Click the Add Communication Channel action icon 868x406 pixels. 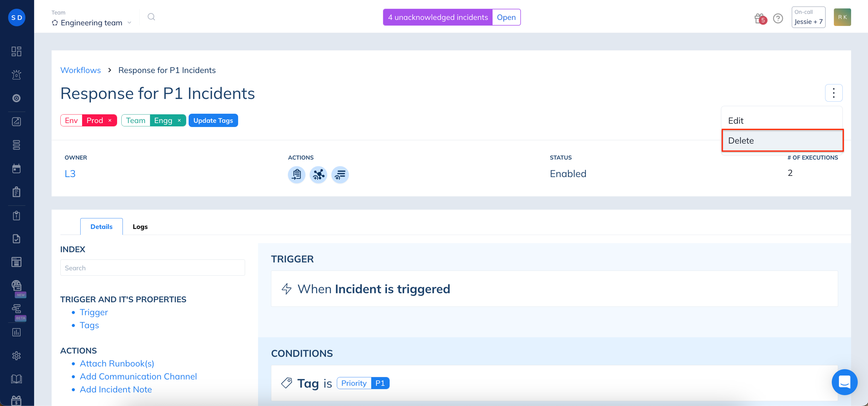pyautogui.click(x=318, y=174)
